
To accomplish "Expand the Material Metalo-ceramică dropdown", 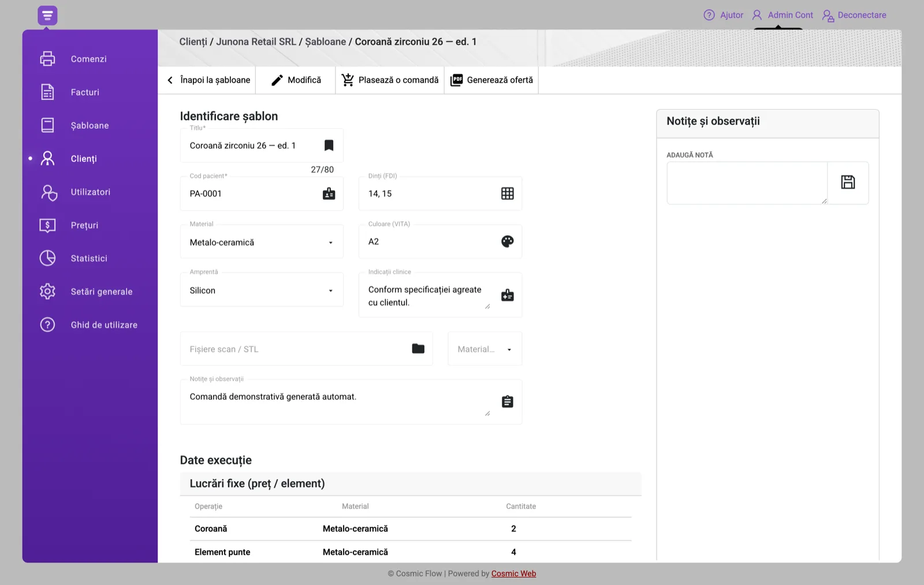I will 262,242.
